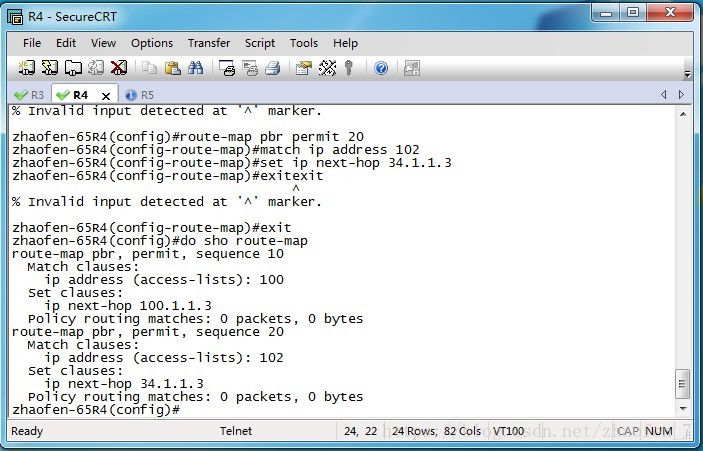Click the terminal scrollbar down arrow
Viewport: 703px width, 451px height.
(x=683, y=408)
